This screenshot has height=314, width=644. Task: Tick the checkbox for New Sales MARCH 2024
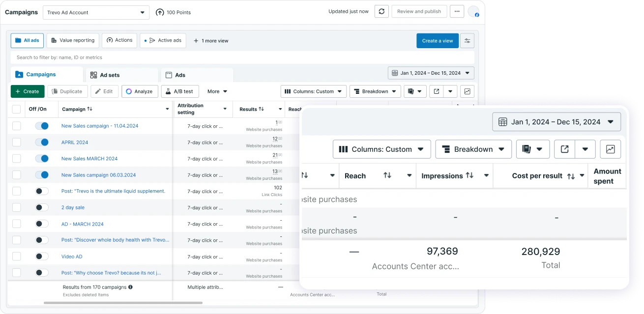click(x=17, y=159)
